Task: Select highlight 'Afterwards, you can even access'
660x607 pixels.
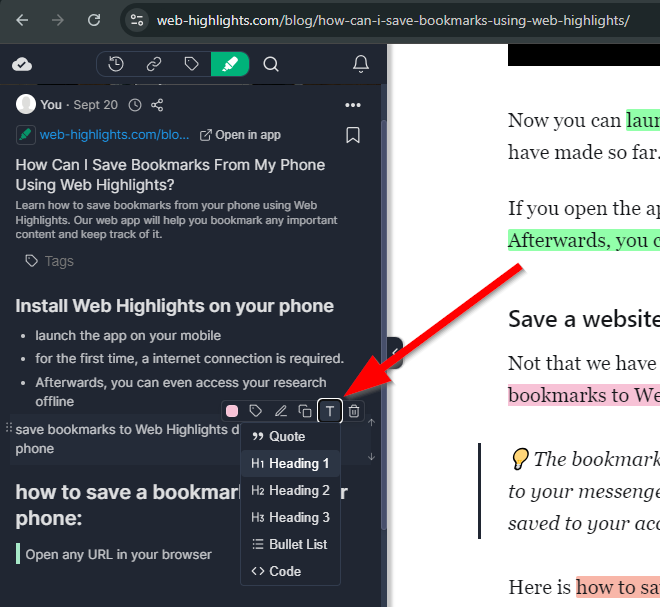Action: [181, 391]
